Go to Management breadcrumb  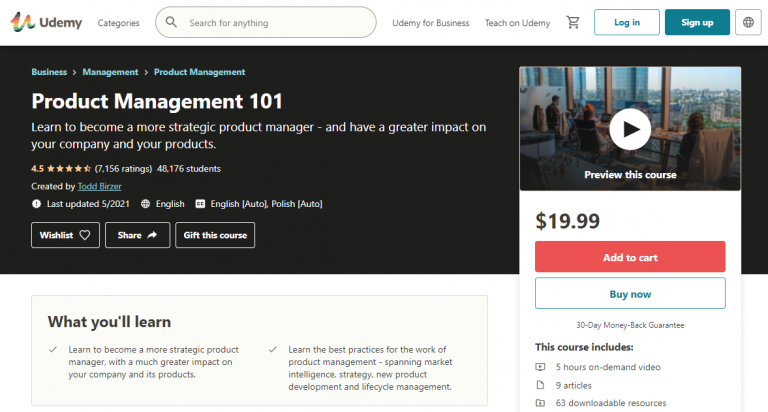coord(110,72)
